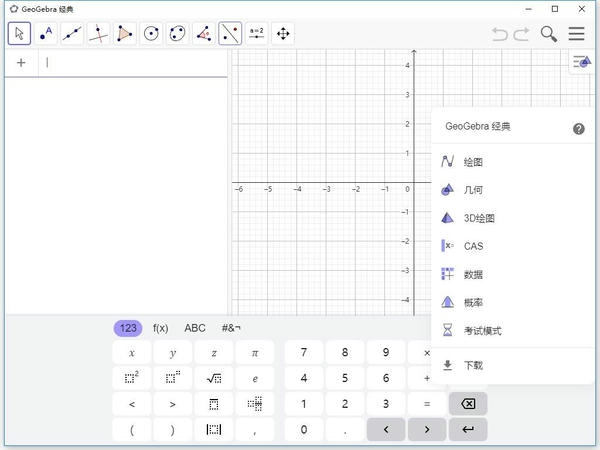Image resolution: width=600 pixels, height=450 pixels.
Task: Tap the cursor left arrow key
Action: coord(386,430)
